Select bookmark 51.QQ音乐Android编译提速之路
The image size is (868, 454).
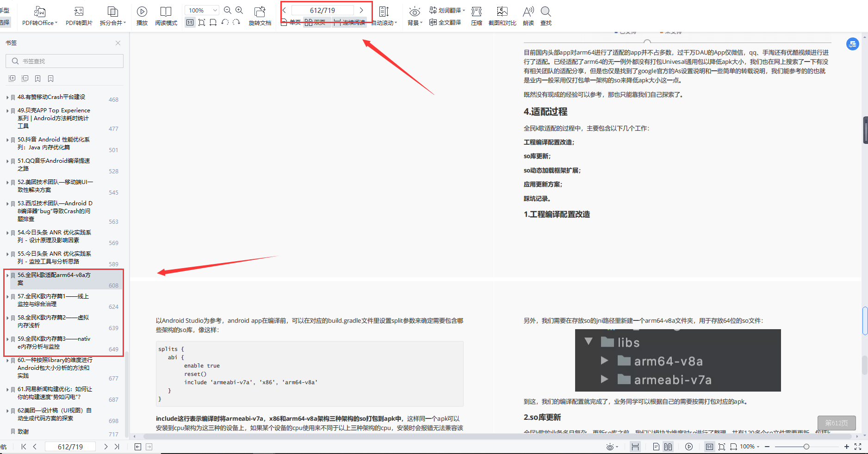54,165
